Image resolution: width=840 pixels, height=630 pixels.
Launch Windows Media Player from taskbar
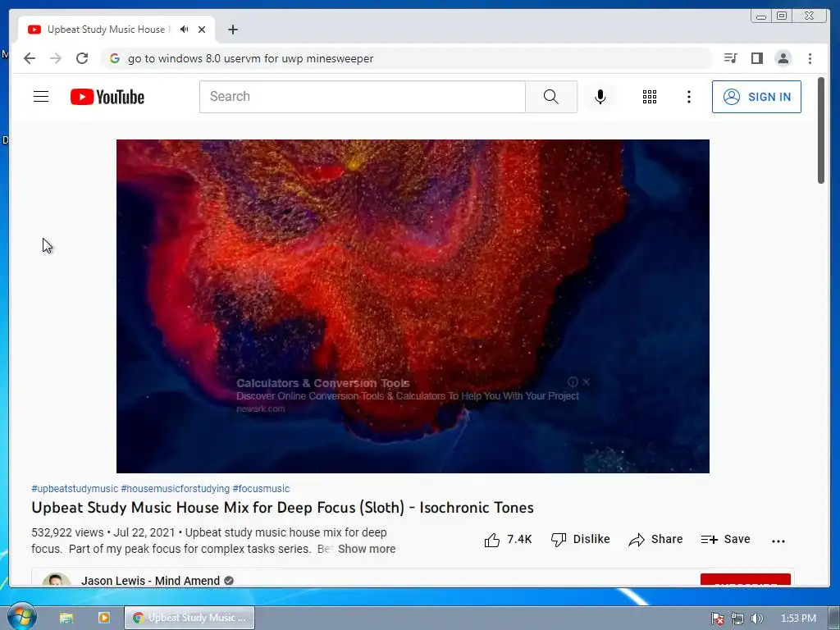(x=104, y=618)
